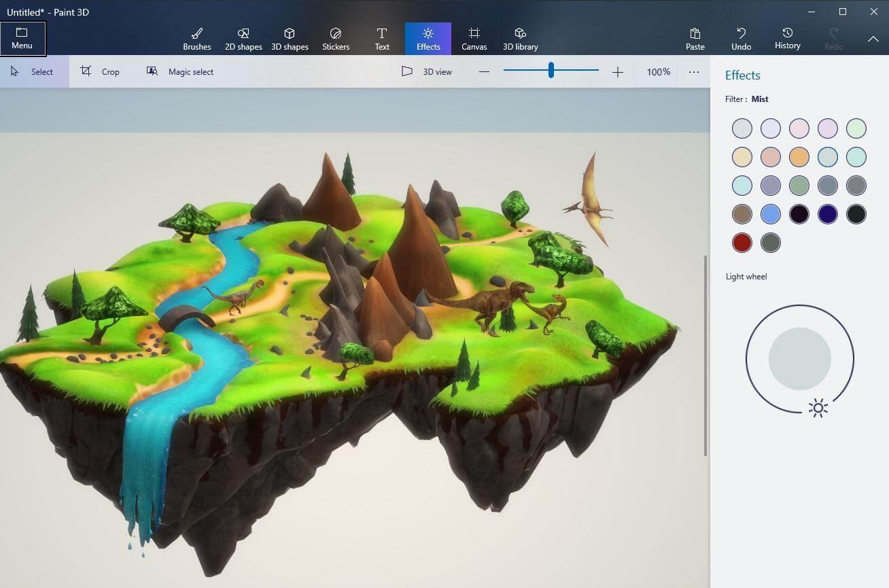Click the sun icon on the light wheel
Screen dimensions: 889x588
(818, 408)
